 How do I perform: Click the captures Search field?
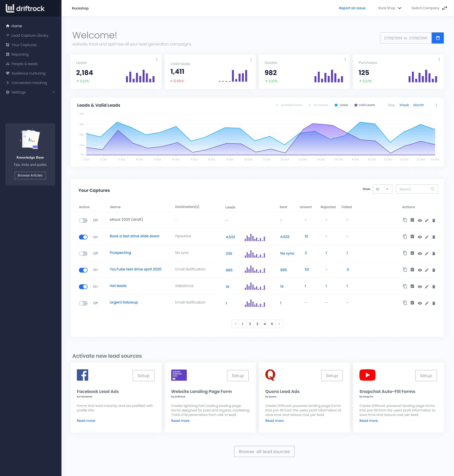pos(414,189)
